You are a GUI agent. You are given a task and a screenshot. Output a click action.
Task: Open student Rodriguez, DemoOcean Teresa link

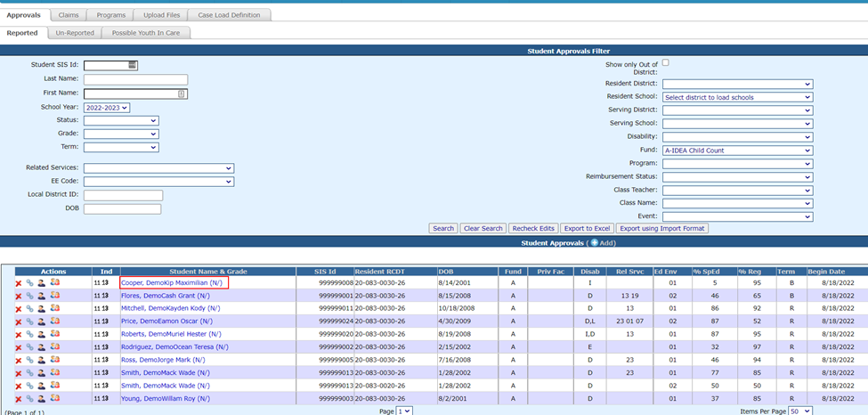[x=174, y=346]
